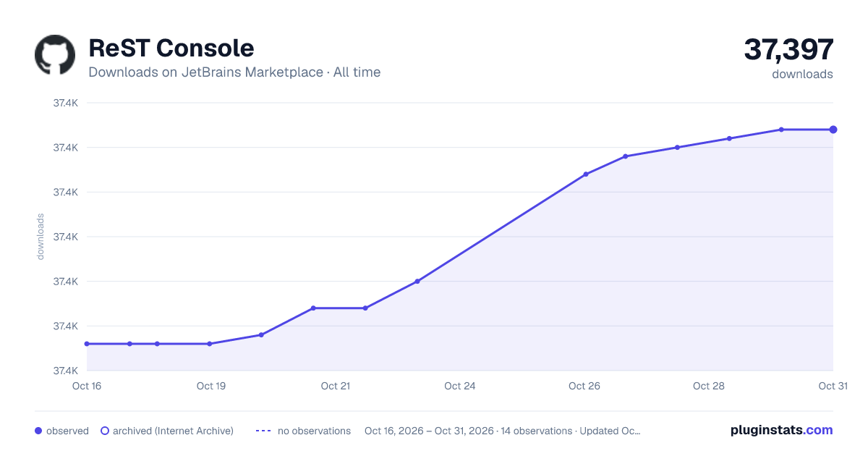Click the dashed line 'no observations' legend marker
The image size is (868, 456).
[263, 431]
